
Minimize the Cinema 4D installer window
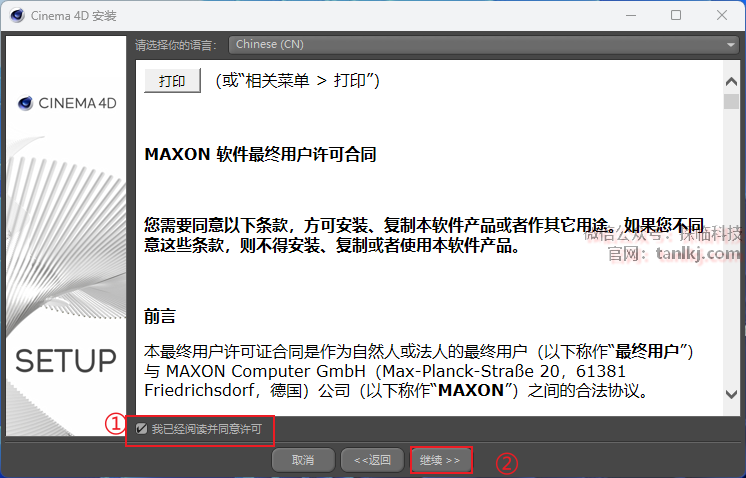coord(631,15)
